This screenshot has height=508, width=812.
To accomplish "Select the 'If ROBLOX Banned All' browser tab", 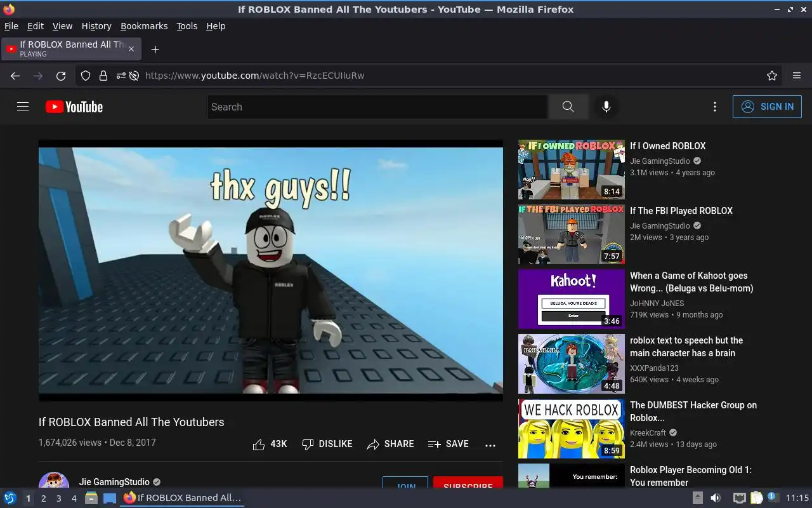I will click(x=71, y=49).
